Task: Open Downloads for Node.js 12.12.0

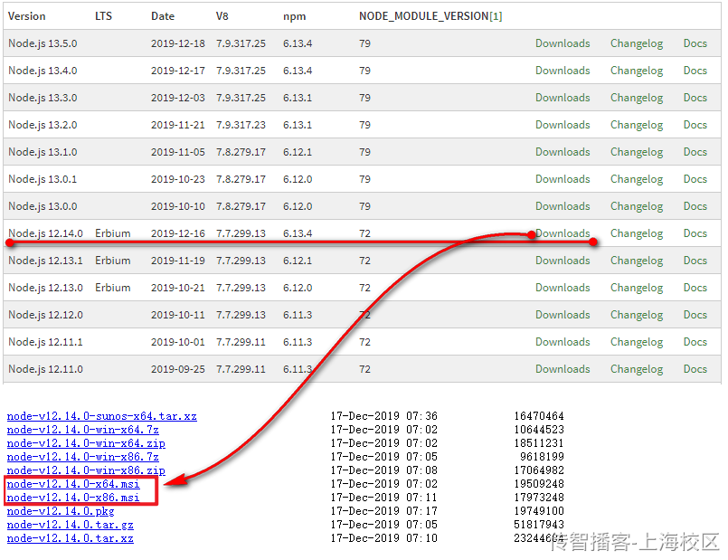Action: tap(563, 315)
